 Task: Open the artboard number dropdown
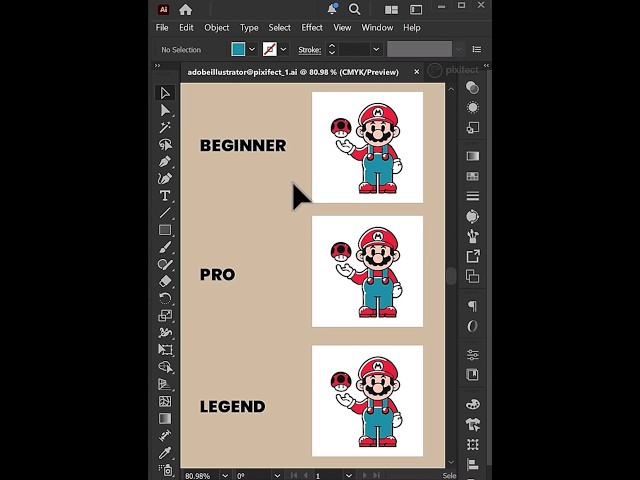pyautogui.click(x=348, y=476)
